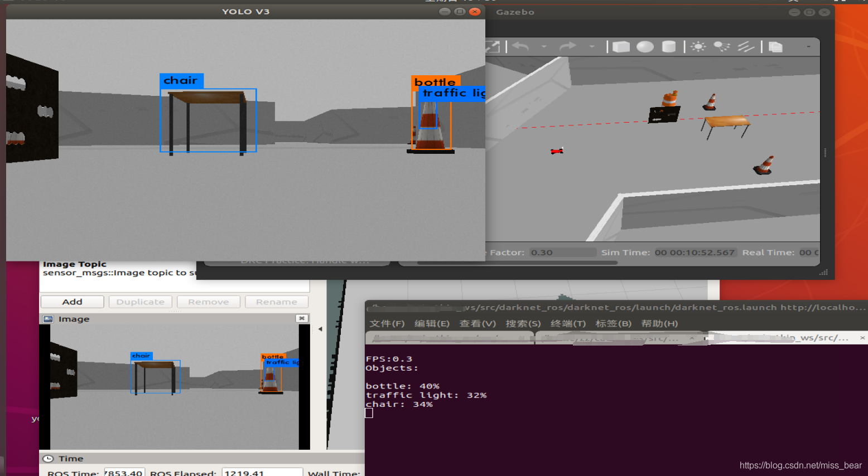Open the 标签(B) terminal menu
Screen dimensions: 868x476
pyautogui.click(x=613, y=323)
